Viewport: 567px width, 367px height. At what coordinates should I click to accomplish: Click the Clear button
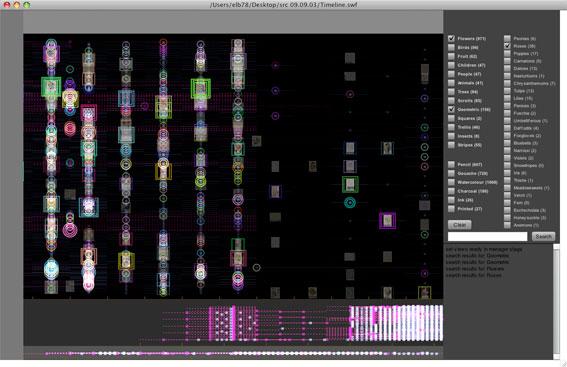[460, 225]
